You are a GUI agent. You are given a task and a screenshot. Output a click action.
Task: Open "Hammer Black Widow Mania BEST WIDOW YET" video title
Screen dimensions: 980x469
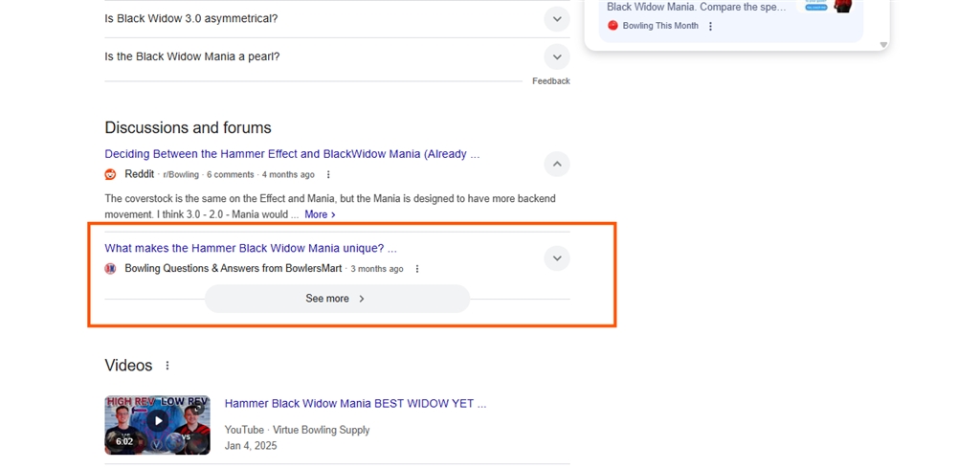tap(355, 404)
